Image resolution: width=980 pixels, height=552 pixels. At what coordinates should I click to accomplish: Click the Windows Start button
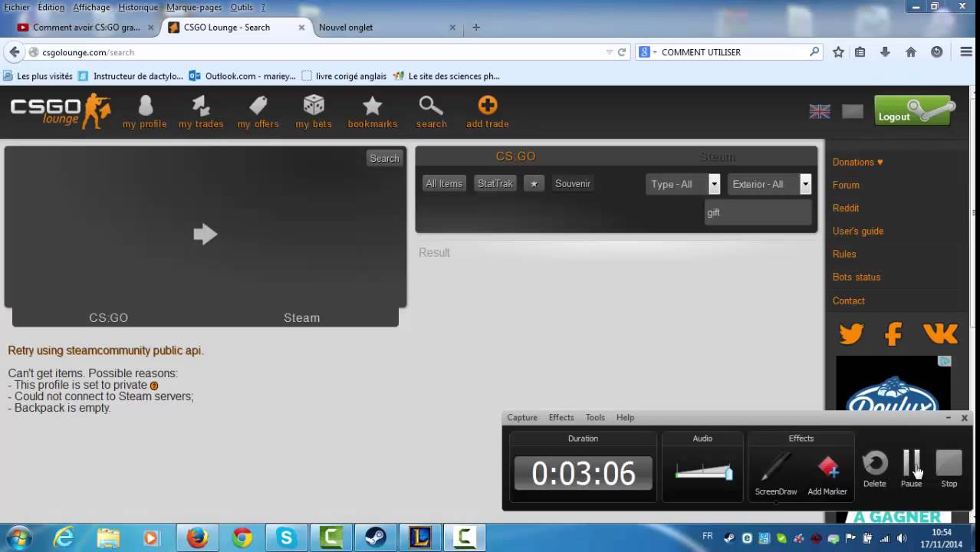(18, 537)
